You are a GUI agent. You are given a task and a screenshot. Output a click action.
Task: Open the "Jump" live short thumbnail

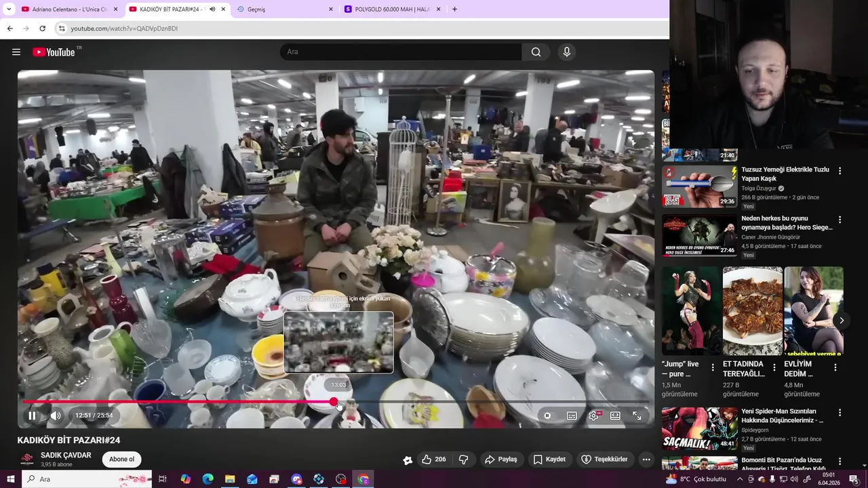click(691, 311)
